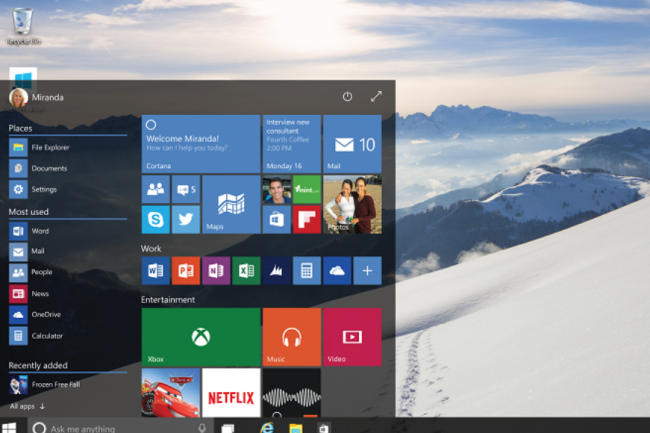This screenshot has height=433, width=650.
Task: Open the Cortana welcome tile
Action: pyautogui.click(x=201, y=144)
